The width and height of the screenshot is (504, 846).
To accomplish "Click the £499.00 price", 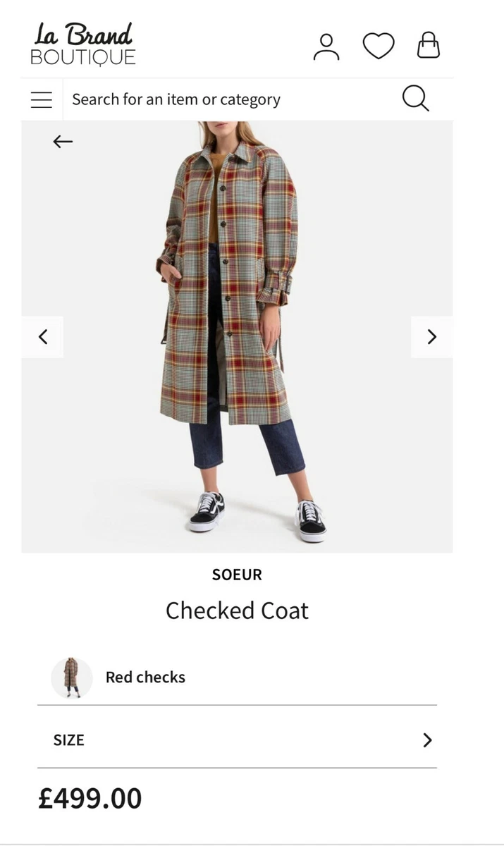I will (90, 799).
